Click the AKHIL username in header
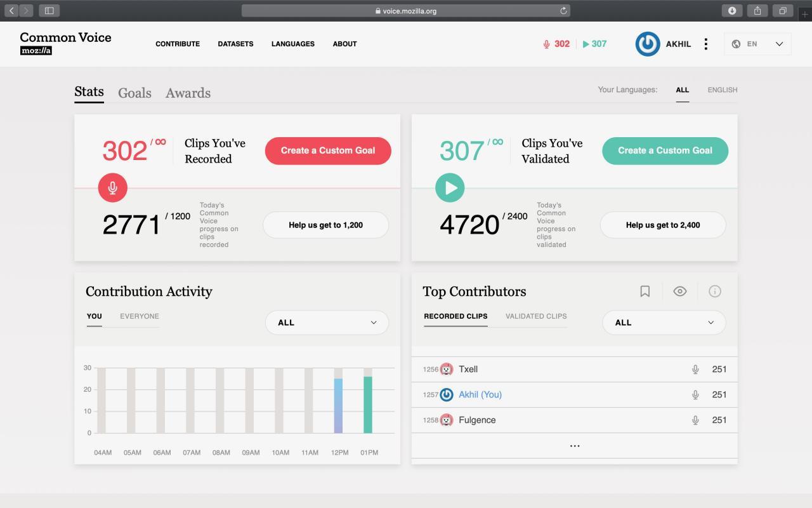Image resolution: width=812 pixels, height=508 pixels. click(x=678, y=44)
